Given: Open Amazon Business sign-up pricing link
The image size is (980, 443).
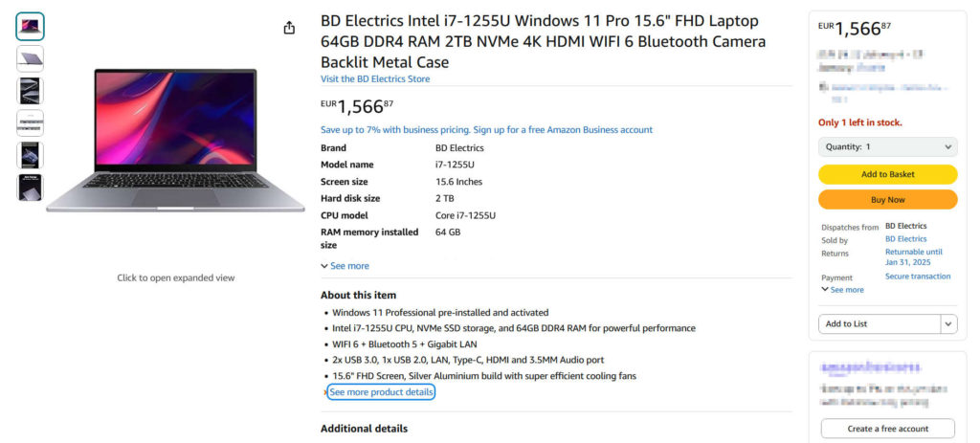Looking at the screenshot, I should [486, 130].
